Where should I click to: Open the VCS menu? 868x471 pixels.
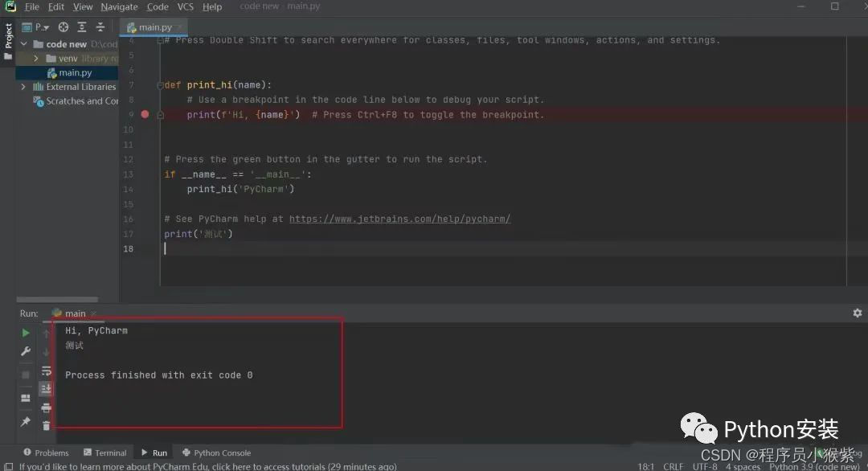[186, 6]
